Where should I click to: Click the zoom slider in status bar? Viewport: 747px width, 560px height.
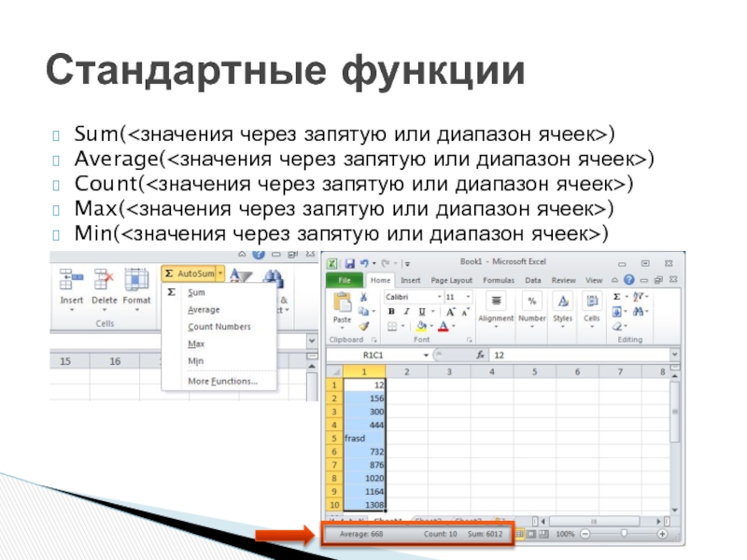[623, 534]
